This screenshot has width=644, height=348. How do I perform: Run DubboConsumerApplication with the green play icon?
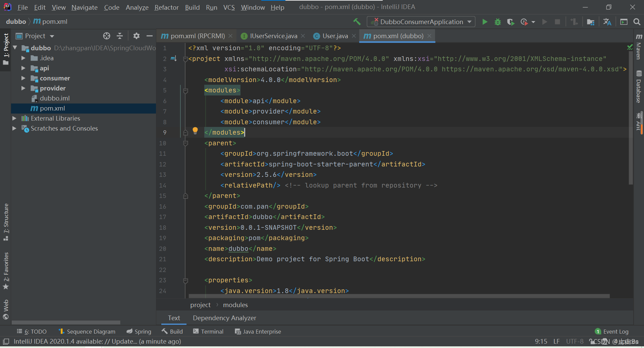pos(485,22)
